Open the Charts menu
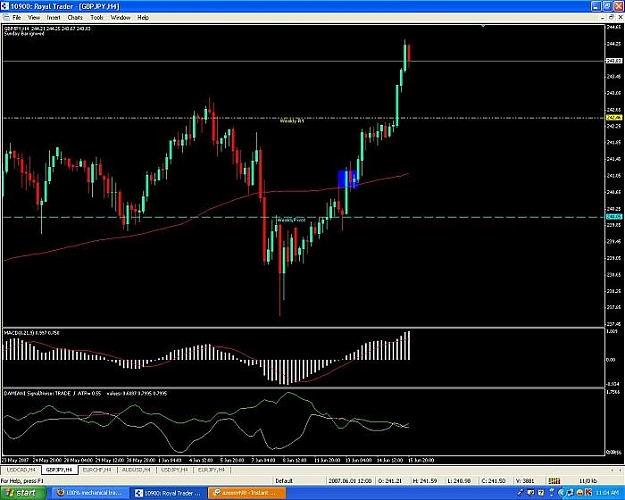This screenshot has width=625, height=500. tap(75, 18)
